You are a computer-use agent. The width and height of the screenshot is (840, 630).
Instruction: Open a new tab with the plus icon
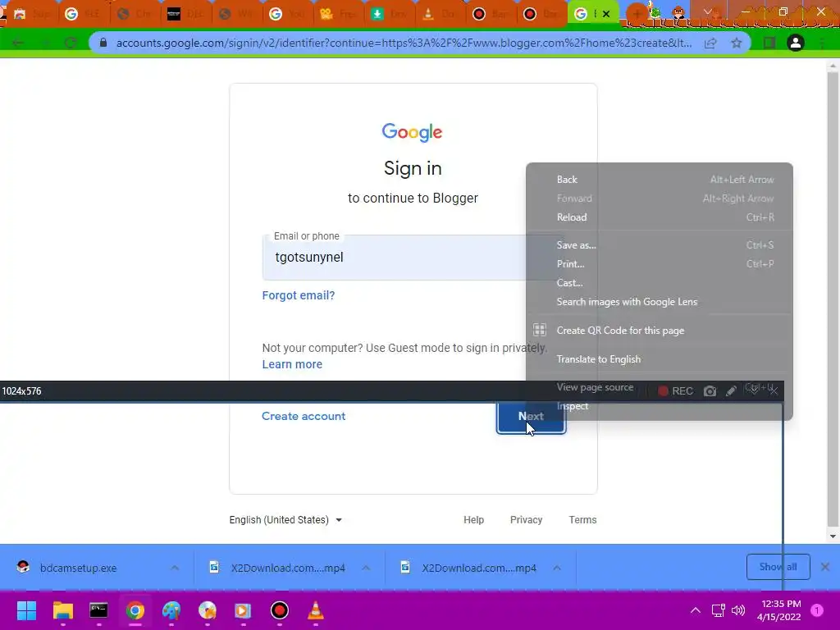point(637,14)
